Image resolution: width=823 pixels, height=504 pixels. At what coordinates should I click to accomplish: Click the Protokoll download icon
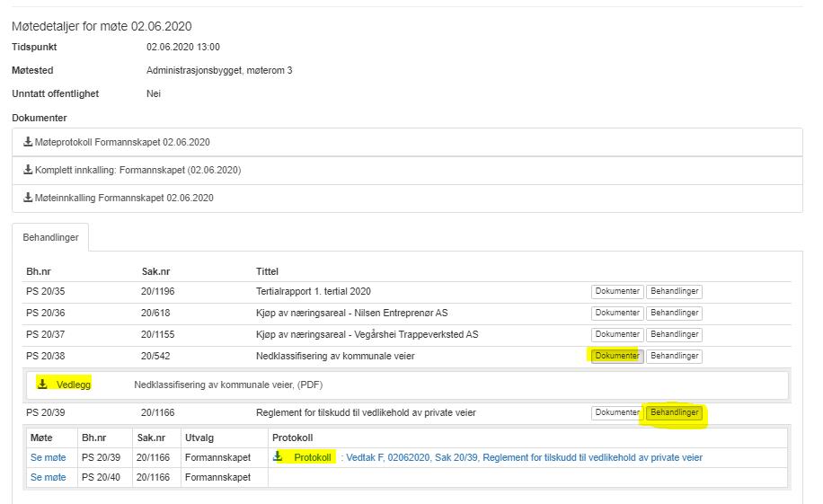(278, 456)
